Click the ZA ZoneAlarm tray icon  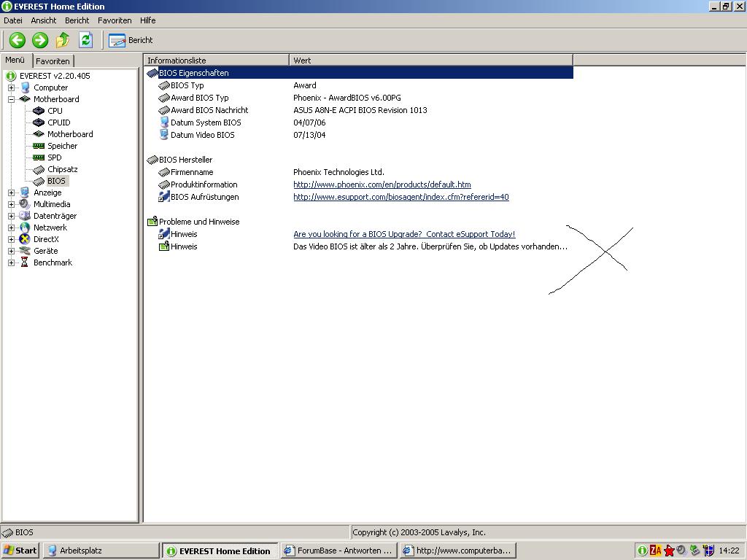(x=656, y=551)
